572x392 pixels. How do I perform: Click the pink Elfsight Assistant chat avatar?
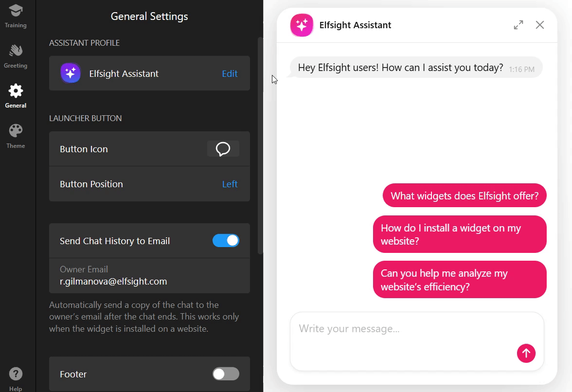pos(302,25)
